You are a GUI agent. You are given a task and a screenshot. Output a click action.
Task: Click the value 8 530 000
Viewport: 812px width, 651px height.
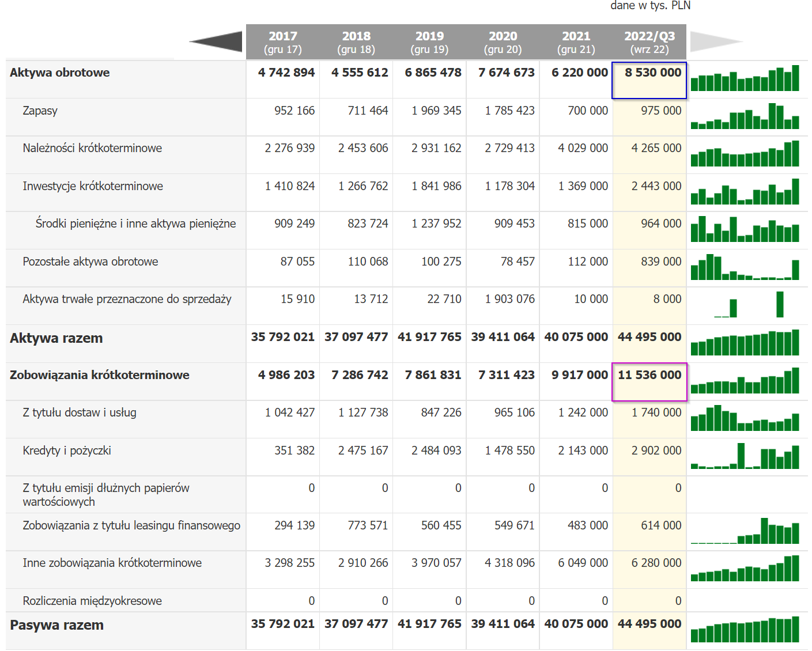[x=653, y=73]
